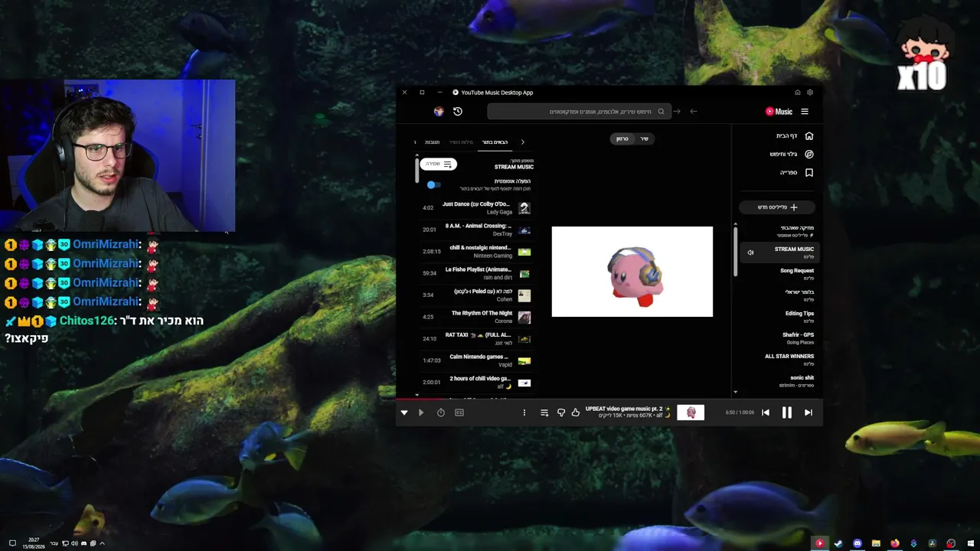
Task: Select the Up Next (הבאים בתור) tab
Action: 495,142
